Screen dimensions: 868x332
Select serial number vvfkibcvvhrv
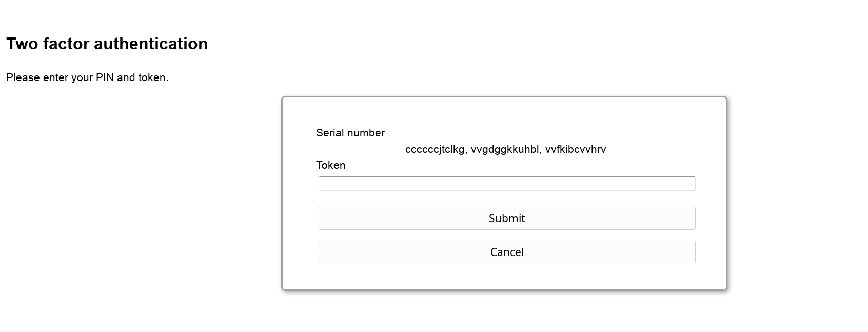576,149
